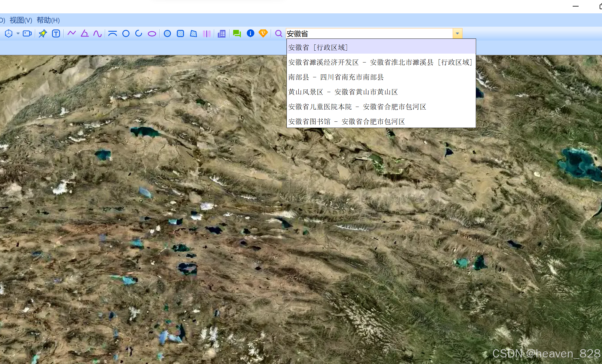Select the yellow pushpin marker tool

click(43, 33)
